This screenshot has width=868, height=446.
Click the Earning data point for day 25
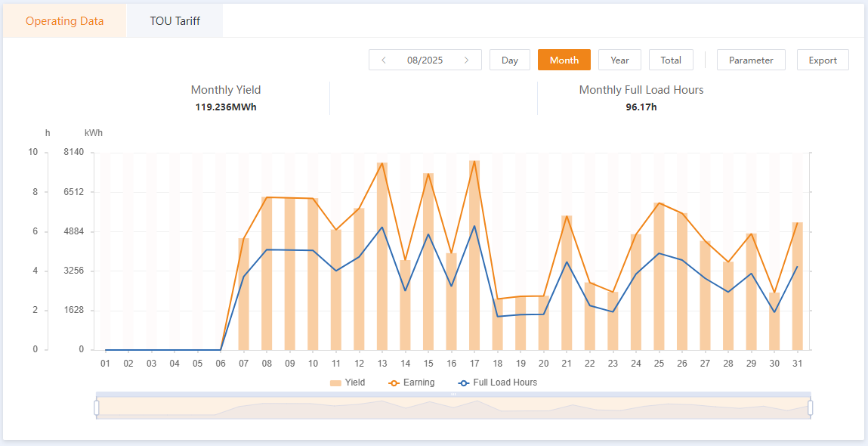(659, 203)
